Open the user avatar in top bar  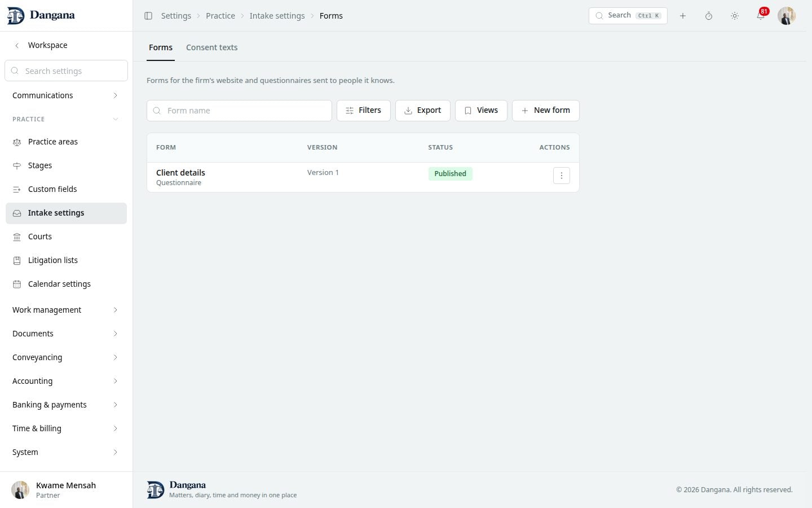787,16
